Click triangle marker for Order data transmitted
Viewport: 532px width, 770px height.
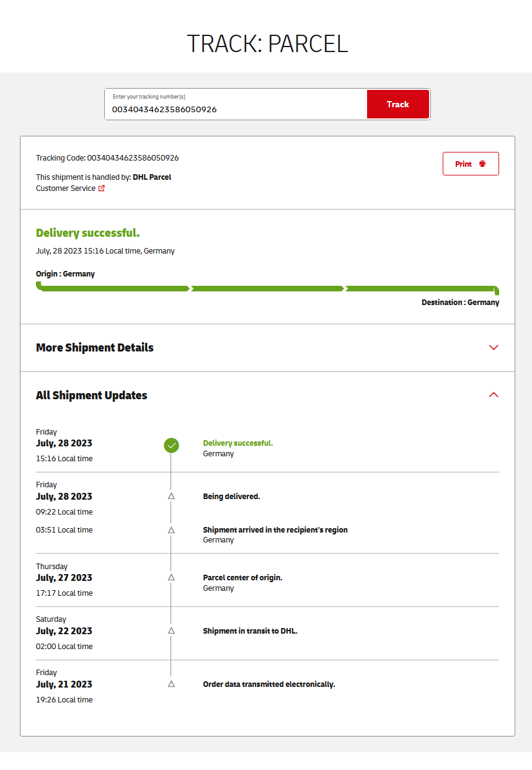pos(171,684)
